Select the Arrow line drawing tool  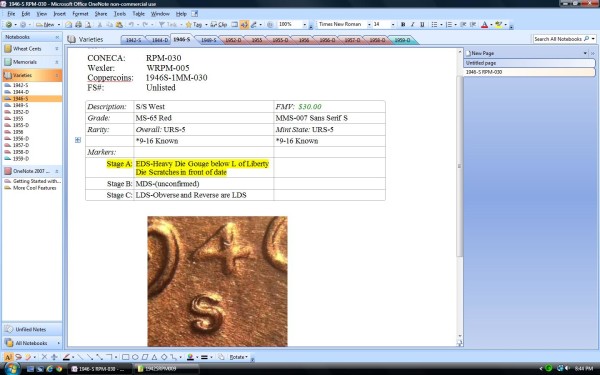point(90,357)
